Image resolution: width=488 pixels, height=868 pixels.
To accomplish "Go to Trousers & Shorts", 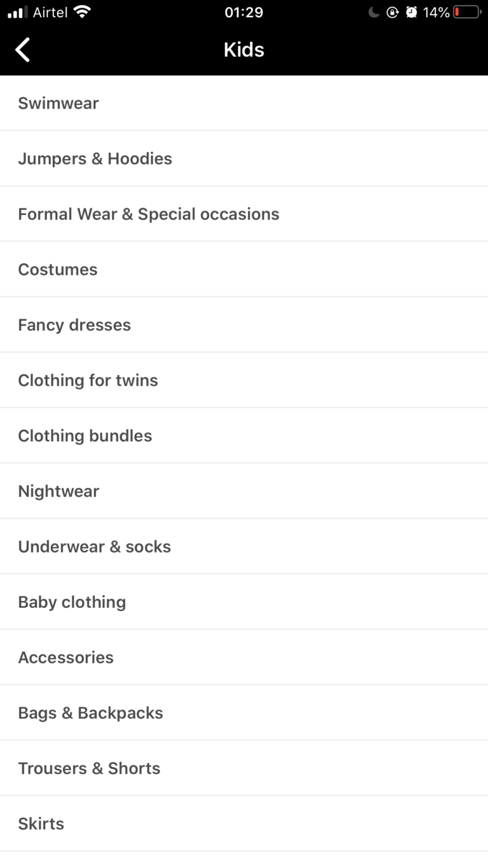I will [89, 768].
